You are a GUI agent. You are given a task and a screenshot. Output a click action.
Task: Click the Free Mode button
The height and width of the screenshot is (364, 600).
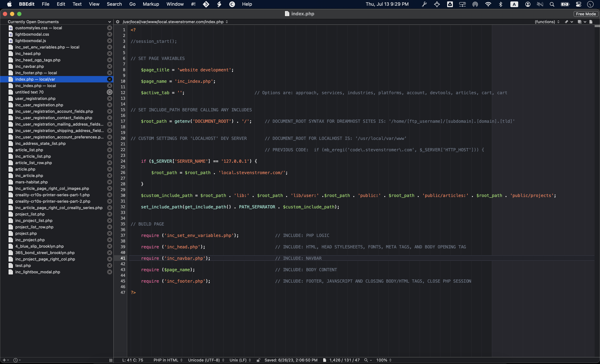[586, 14]
